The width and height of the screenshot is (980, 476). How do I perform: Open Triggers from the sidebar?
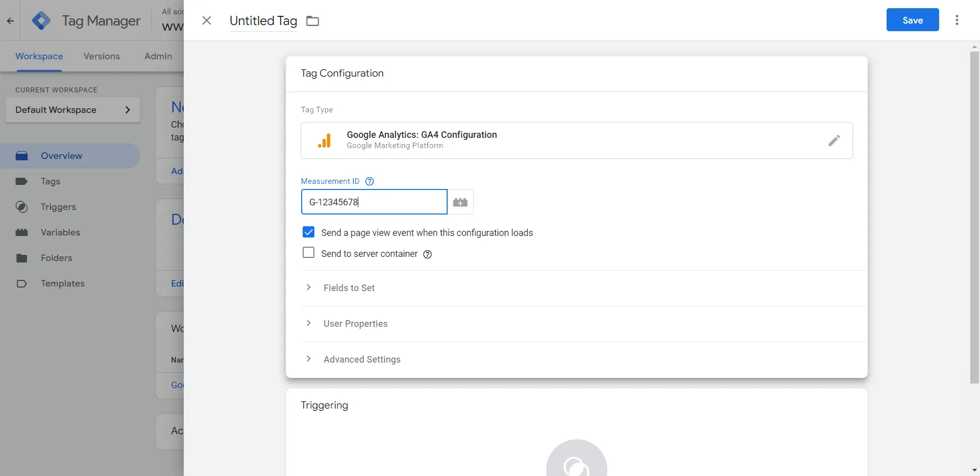(x=58, y=207)
